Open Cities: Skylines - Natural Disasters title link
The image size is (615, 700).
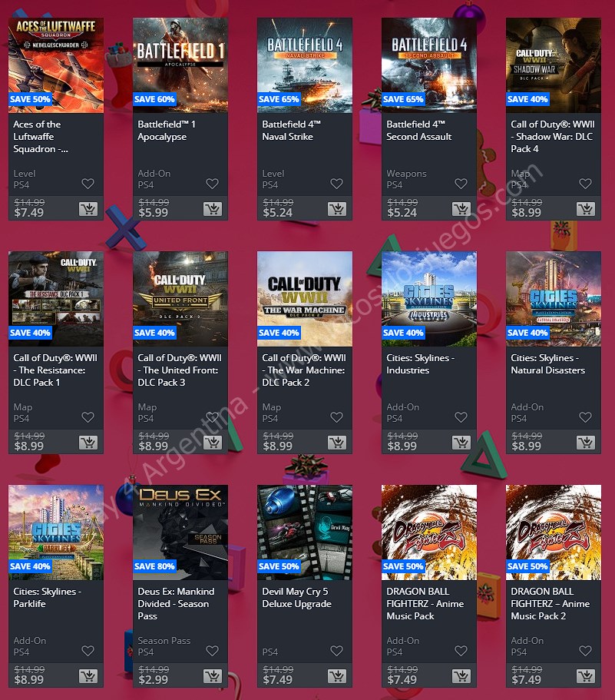click(x=547, y=364)
